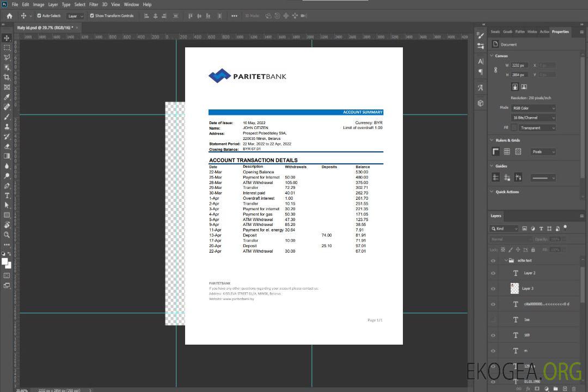Image resolution: width=588 pixels, height=392 pixels.
Task: Toggle the Auto-Select checkbox
Action: click(x=39, y=16)
